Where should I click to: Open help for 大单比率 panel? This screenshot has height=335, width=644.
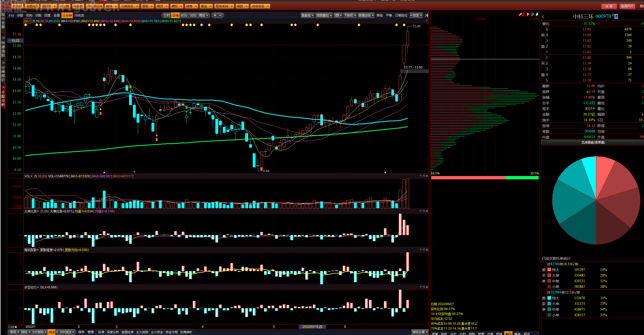421,211
